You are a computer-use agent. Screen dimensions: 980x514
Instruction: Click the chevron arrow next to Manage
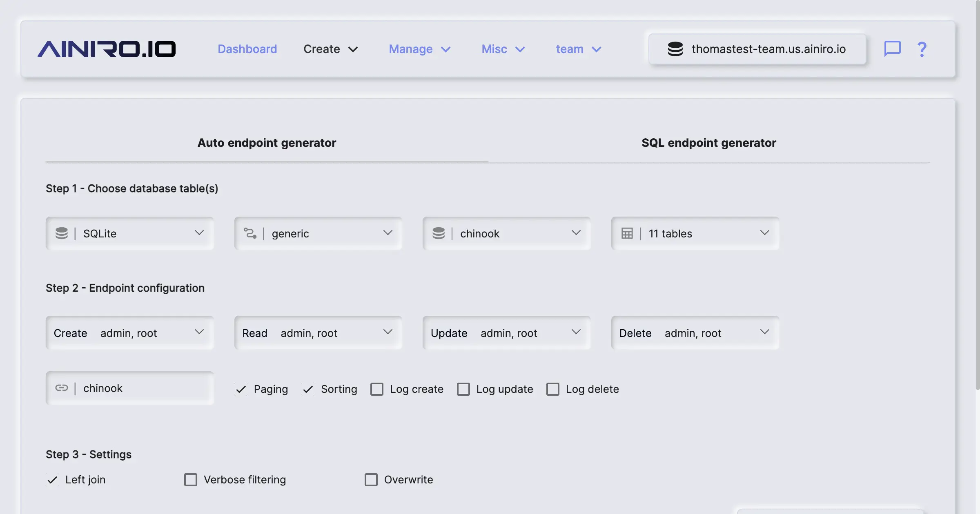446,49
